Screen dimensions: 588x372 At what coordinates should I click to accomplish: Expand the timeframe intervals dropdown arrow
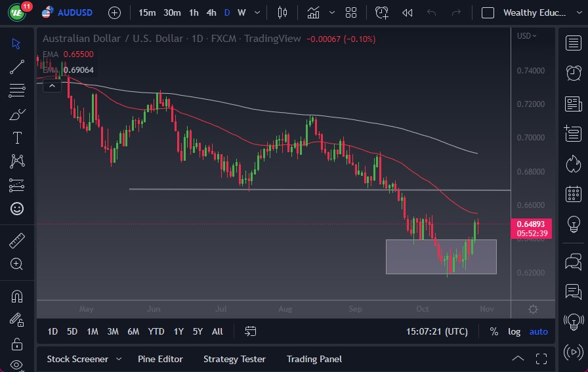coord(257,12)
